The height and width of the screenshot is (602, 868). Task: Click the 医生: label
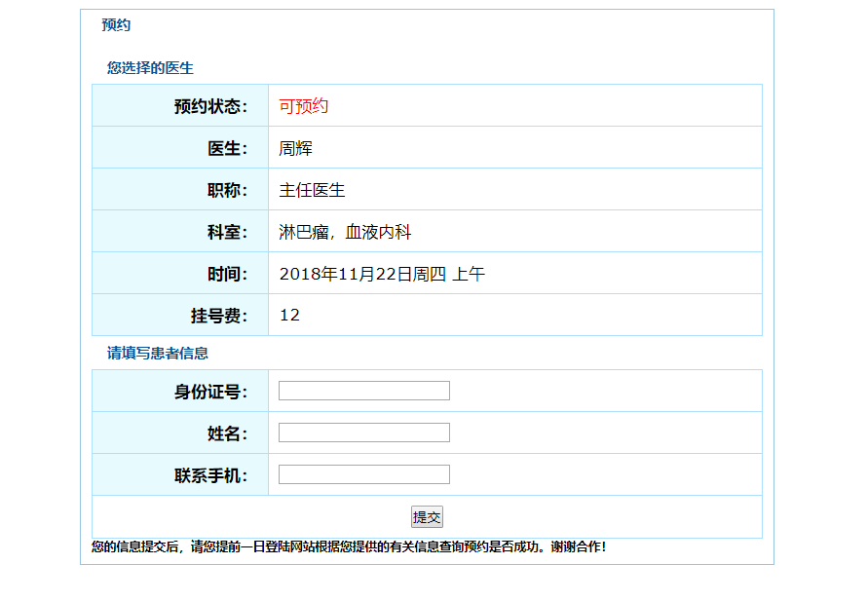[228, 148]
